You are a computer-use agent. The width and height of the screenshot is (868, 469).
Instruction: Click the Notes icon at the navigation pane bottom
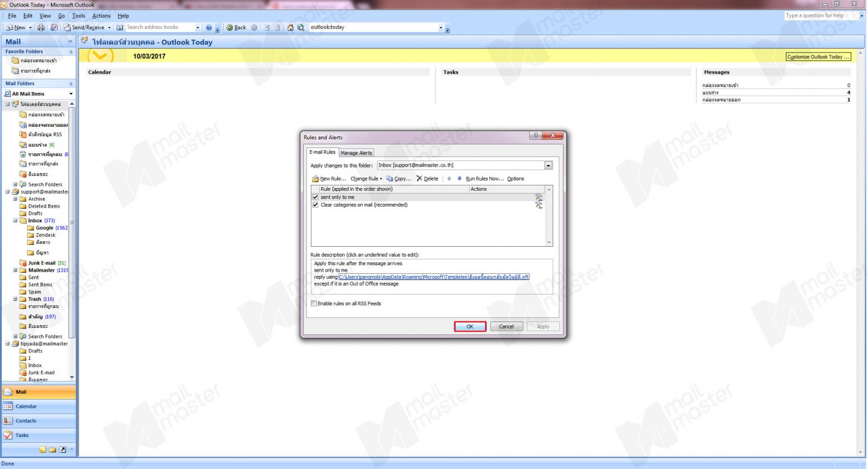tap(43, 449)
